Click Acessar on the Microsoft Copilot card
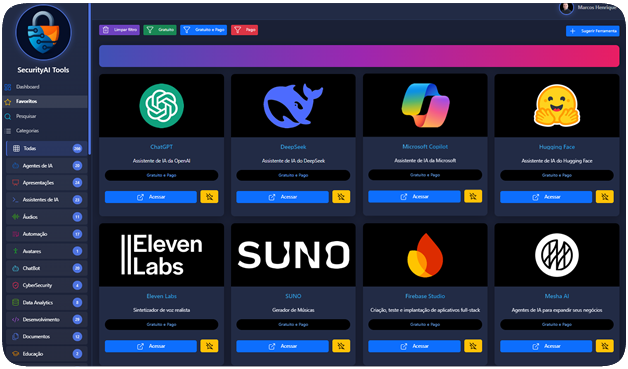 pyautogui.click(x=414, y=196)
